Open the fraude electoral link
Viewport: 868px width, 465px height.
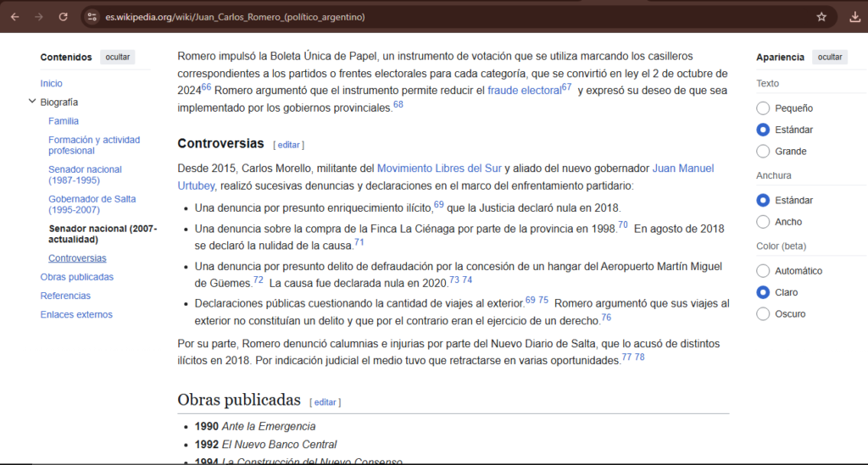tap(524, 91)
